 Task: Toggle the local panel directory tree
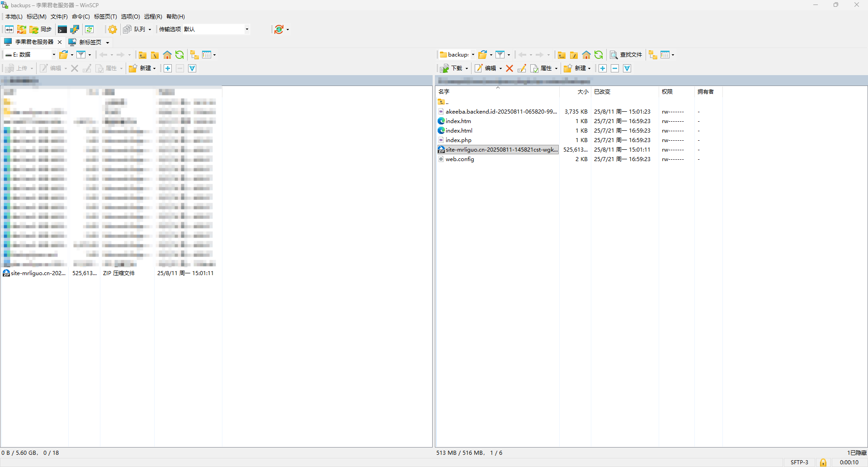[x=194, y=55]
